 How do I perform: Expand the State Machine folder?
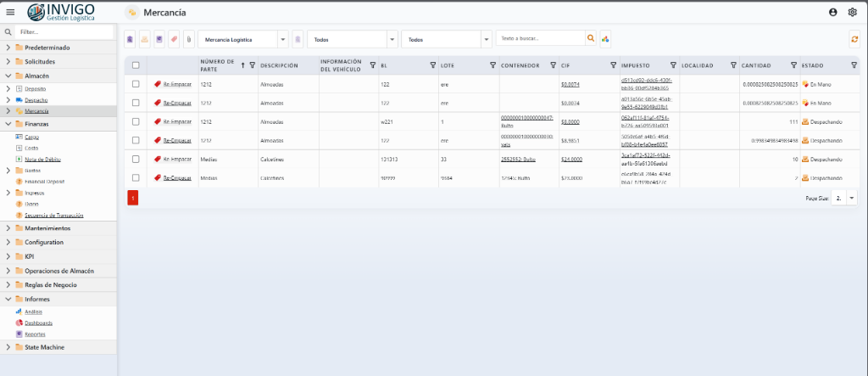(x=8, y=347)
